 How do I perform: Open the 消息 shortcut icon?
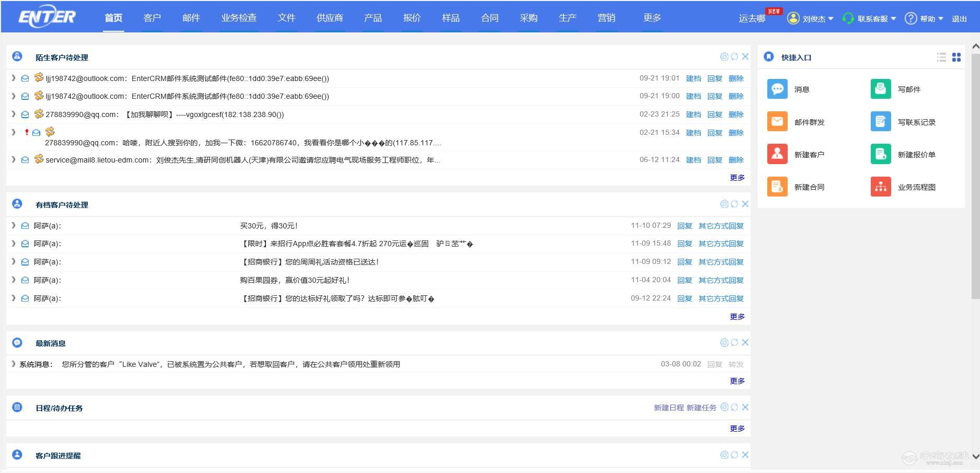point(777,89)
